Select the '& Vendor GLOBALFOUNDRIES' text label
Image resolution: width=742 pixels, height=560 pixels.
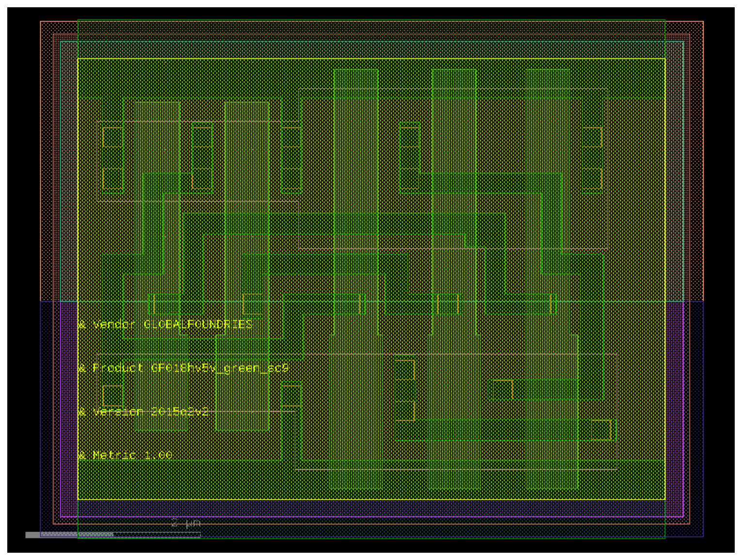(165, 324)
